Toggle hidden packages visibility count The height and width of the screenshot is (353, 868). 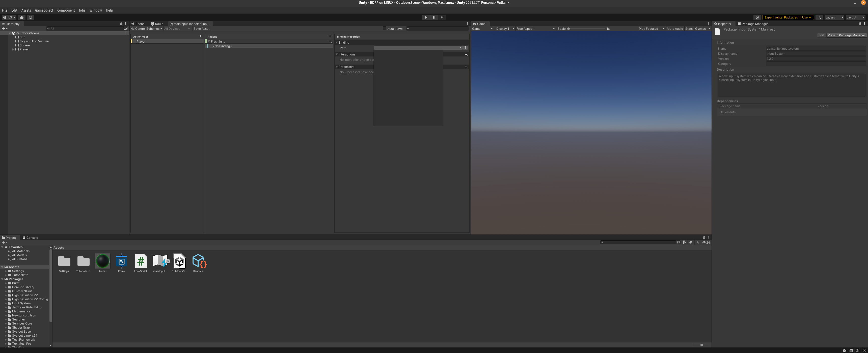click(x=706, y=242)
